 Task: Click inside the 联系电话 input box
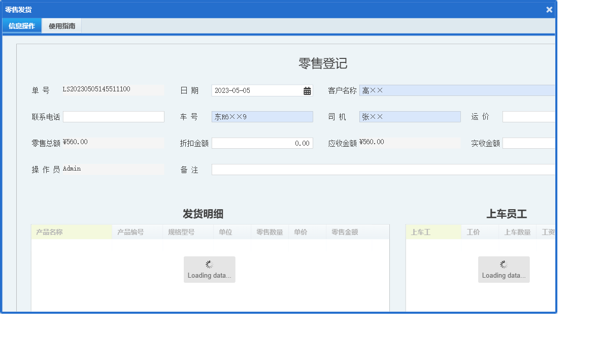point(114,116)
